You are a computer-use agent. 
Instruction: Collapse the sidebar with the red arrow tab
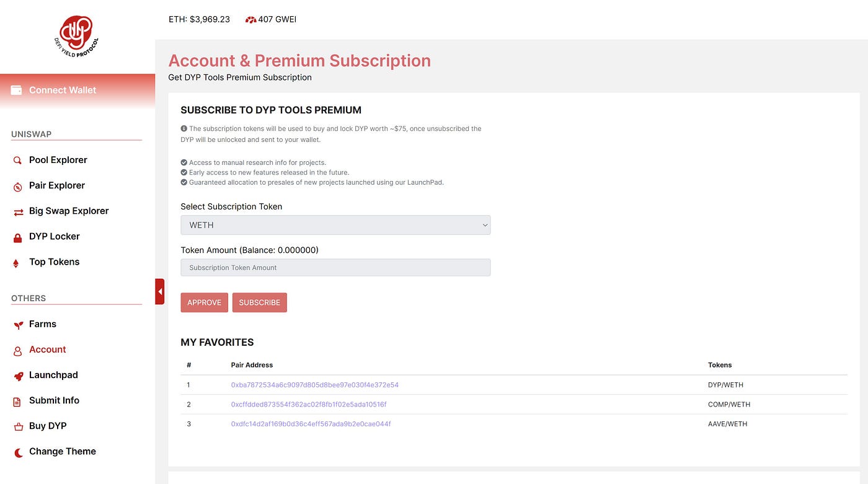tap(159, 291)
